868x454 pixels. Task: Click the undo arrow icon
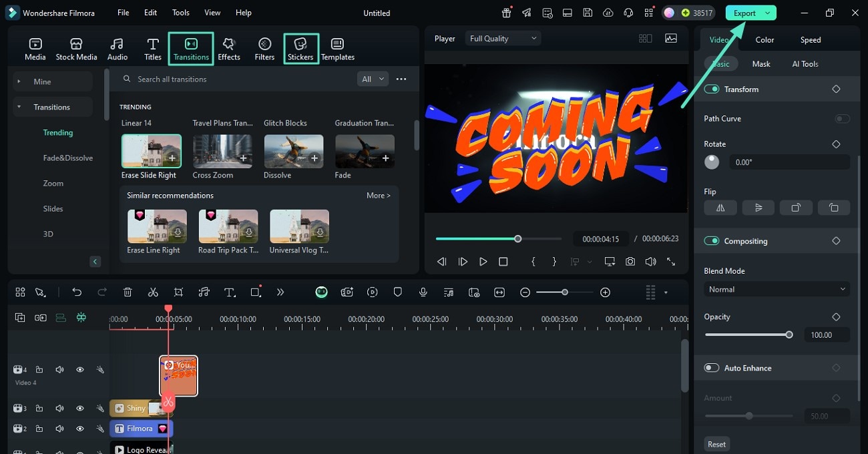(77, 292)
